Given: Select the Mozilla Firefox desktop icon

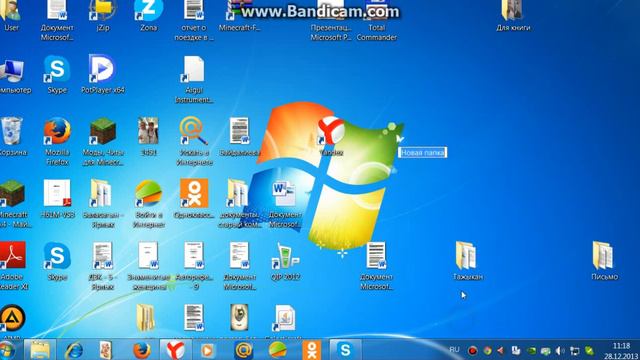Looking at the screenshot, I should 57,141.
